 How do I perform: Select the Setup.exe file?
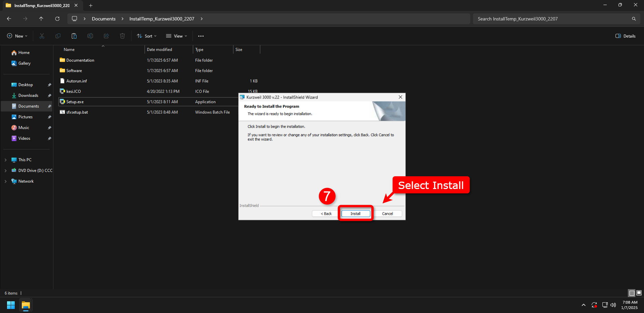coord(75,102)
